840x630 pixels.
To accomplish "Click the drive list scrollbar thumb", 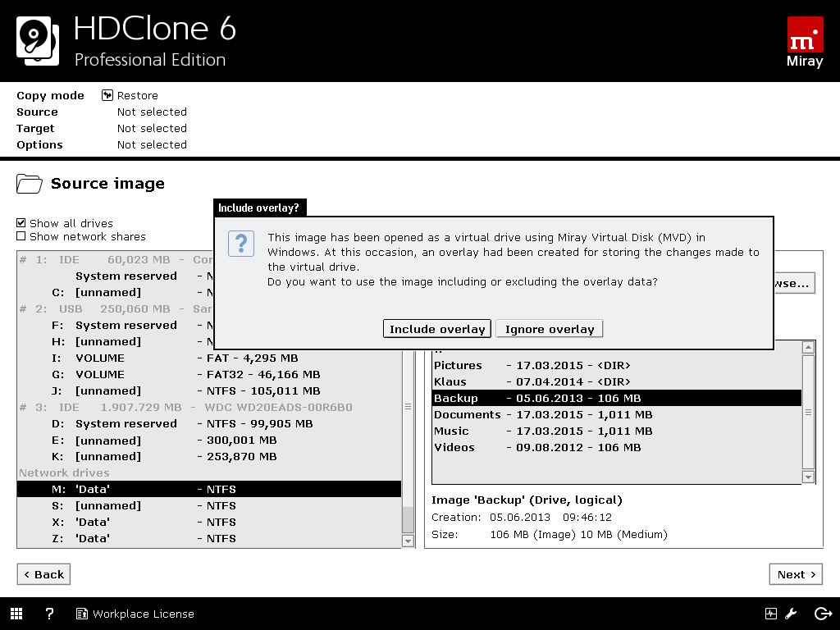I will pos(409,519).
